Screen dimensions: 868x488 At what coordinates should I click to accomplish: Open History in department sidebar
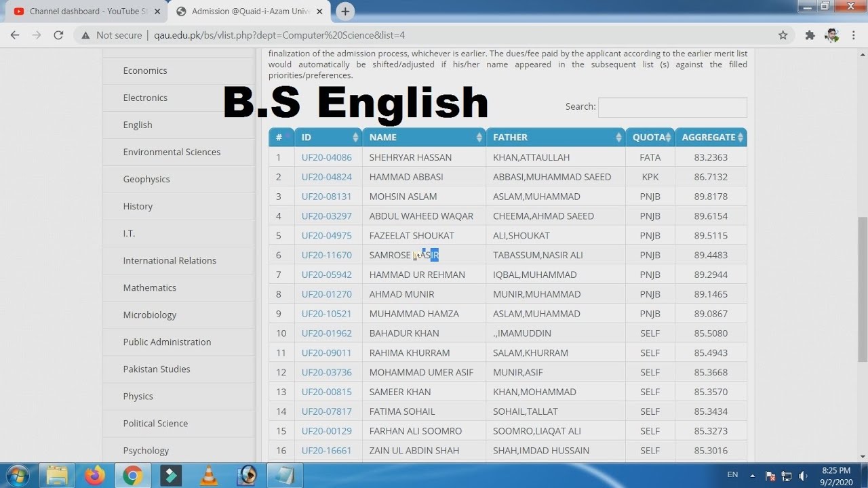point(138,206)
